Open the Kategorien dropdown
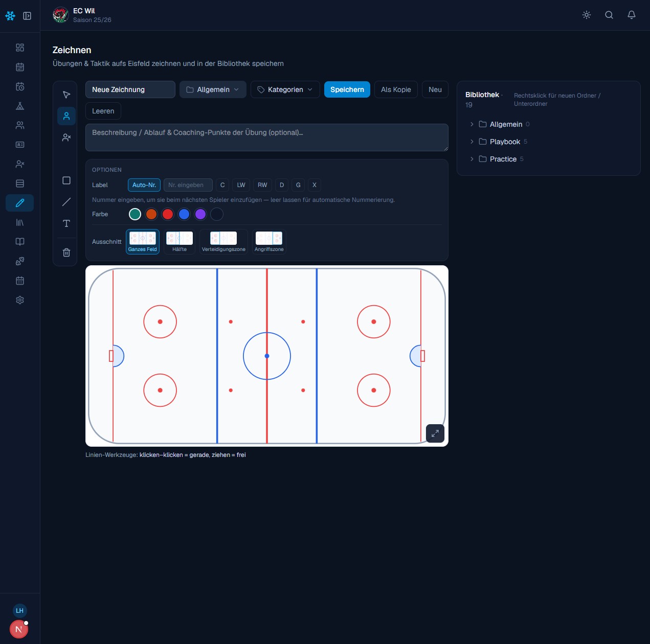This screenshot has height=644, width=650. [285, 89]
